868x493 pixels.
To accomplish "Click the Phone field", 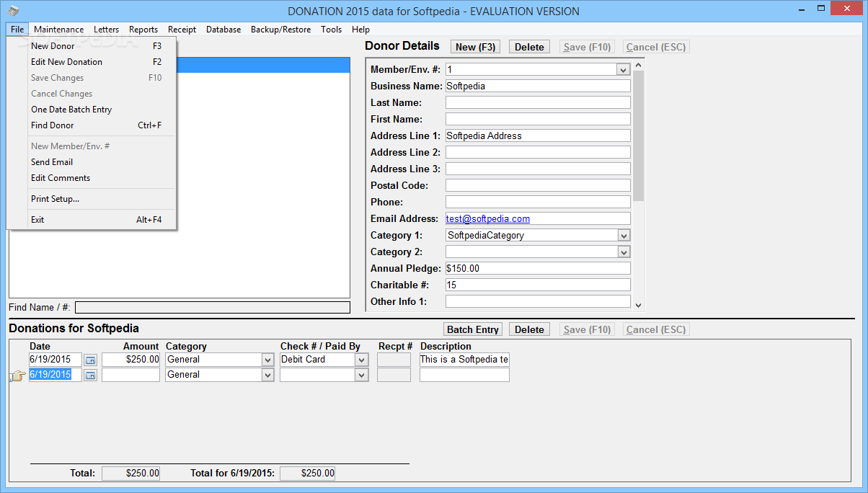I will [538, 202].
